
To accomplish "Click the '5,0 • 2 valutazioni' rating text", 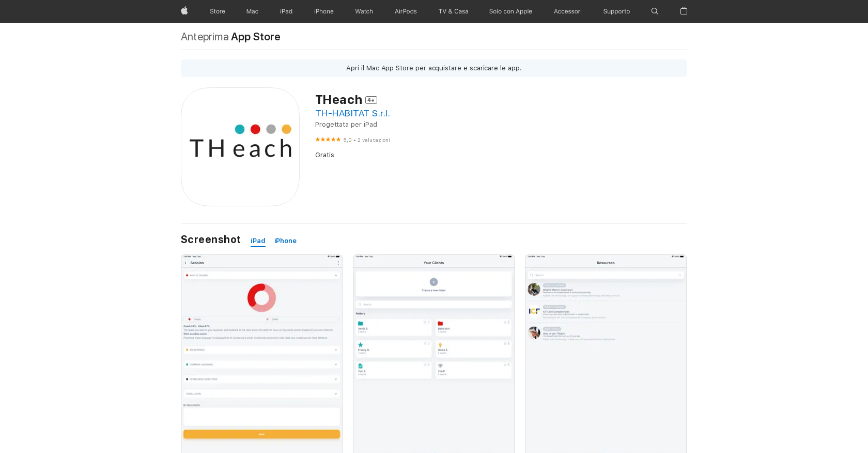I will 367,140.
